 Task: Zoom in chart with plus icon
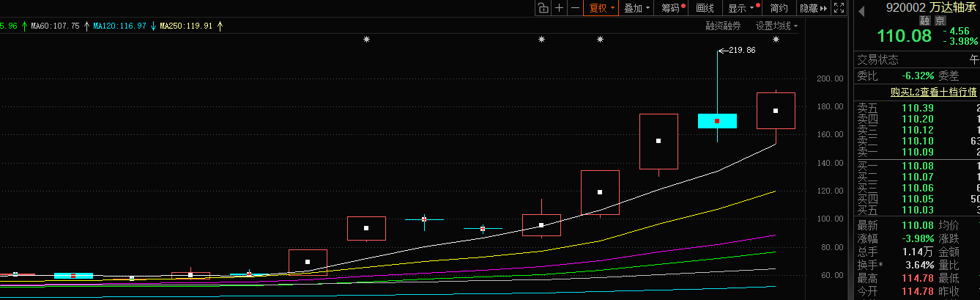[560, 8]
